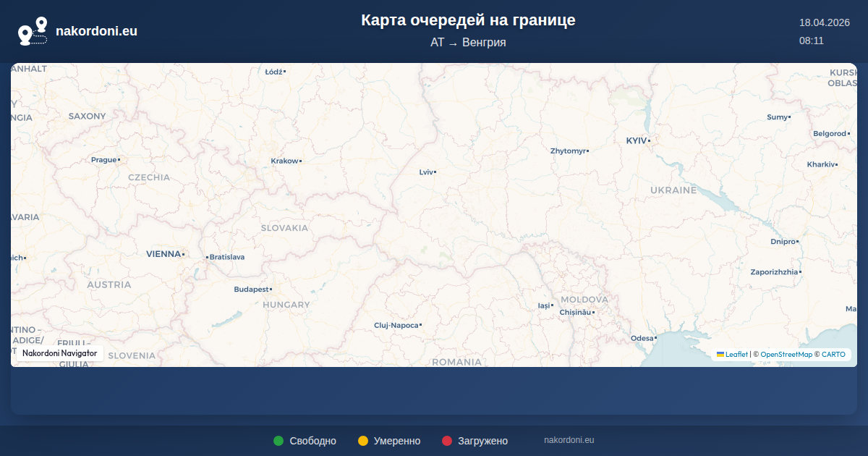Click the yellow Умеренно legend dot
Image resolution: width=868 pixels, height=456 pixels.
pyautogui.click(x=363, y=441)
